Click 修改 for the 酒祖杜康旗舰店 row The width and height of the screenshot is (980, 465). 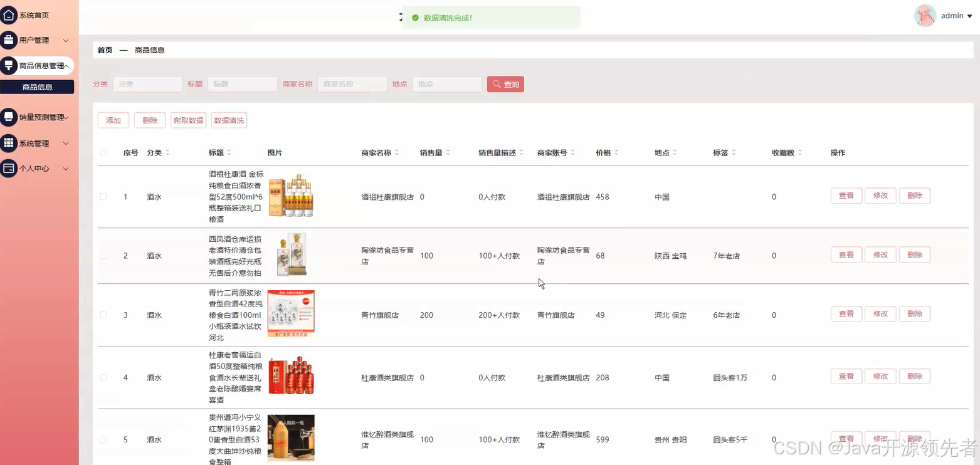(880, 196)
